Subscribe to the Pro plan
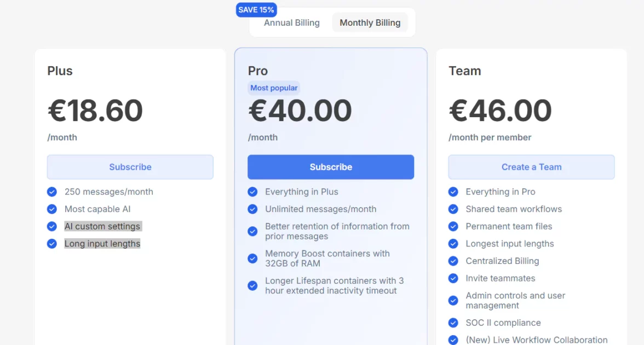644x345 pixels. click(x=331, y=167)
